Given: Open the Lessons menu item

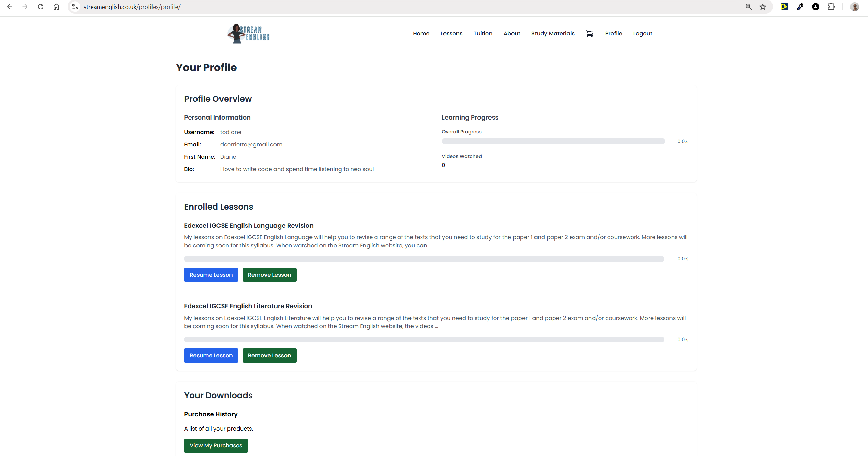Looking at the screenshot, I should pyautogui.click(x=451, y=34).
